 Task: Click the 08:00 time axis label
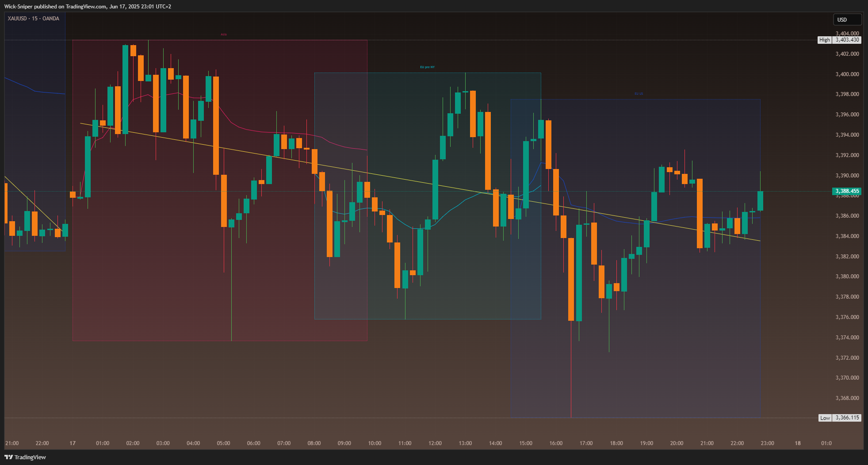pyautogui.click(x=314, y=443)
